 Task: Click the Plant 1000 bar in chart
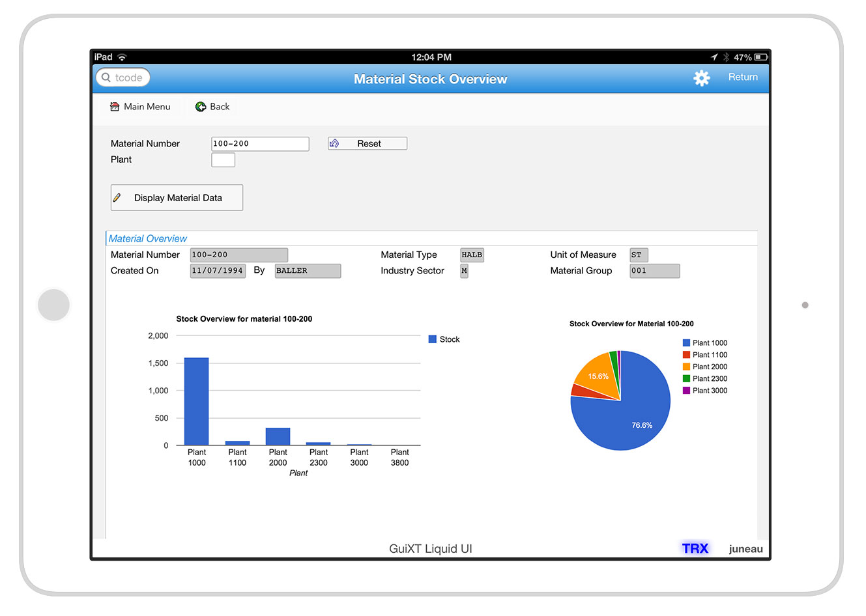(196, 401)
